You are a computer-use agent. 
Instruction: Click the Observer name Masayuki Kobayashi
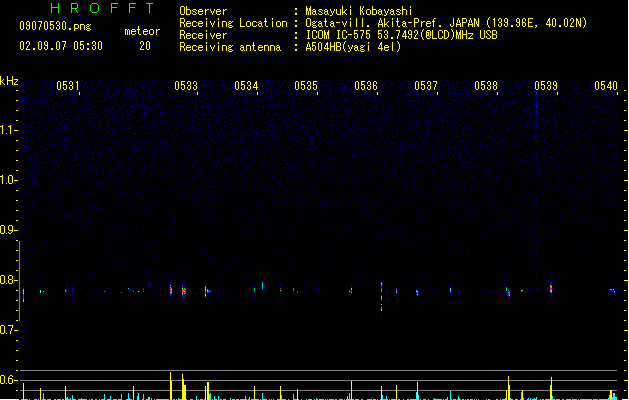pyautogui.click(x=359, y=11)
